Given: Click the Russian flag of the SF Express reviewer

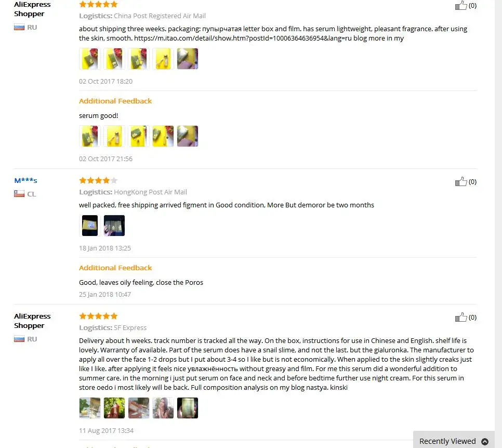Looking at the screenshot, I should [x=19, y=339].
